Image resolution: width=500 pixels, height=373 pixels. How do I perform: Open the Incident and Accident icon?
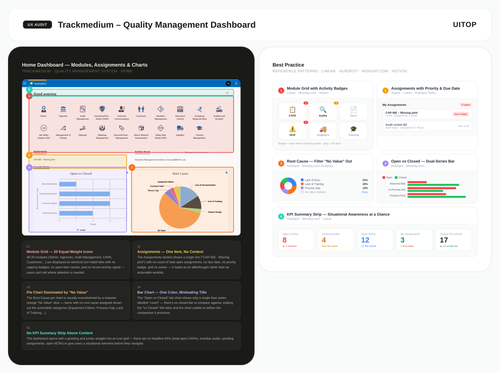219,109
